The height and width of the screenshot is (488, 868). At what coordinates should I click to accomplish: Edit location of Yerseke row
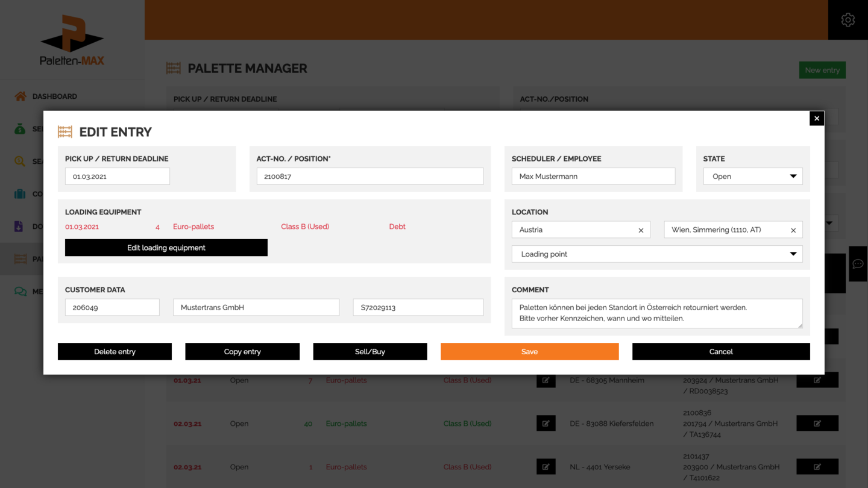[x=546, y=467]
